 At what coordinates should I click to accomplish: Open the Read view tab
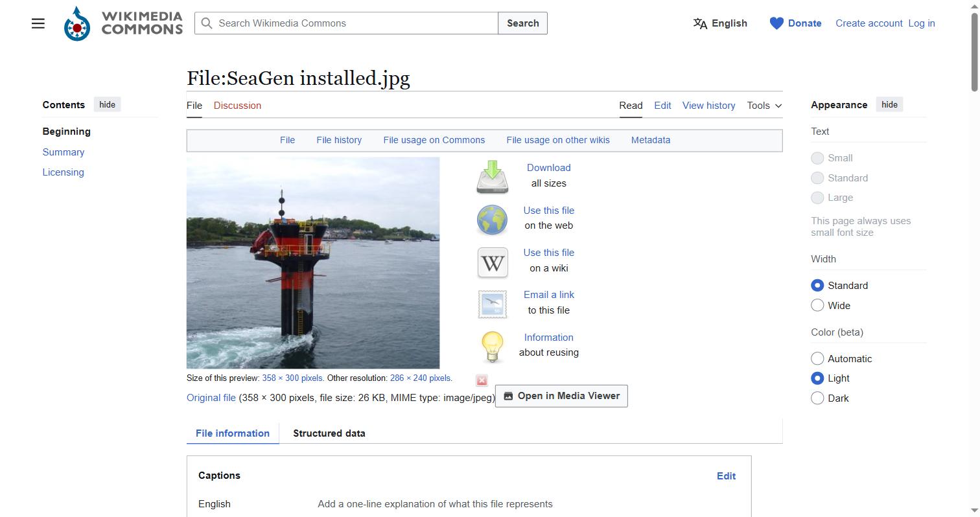click(631, 106)
